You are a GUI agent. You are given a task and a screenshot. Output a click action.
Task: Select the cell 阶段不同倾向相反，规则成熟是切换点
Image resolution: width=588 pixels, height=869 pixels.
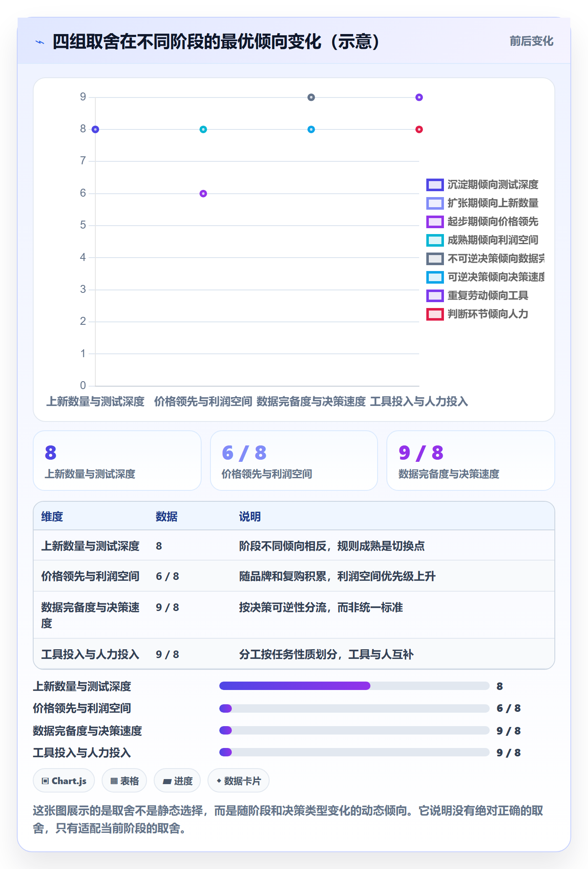pyautogui.click(x=332, y=546)
